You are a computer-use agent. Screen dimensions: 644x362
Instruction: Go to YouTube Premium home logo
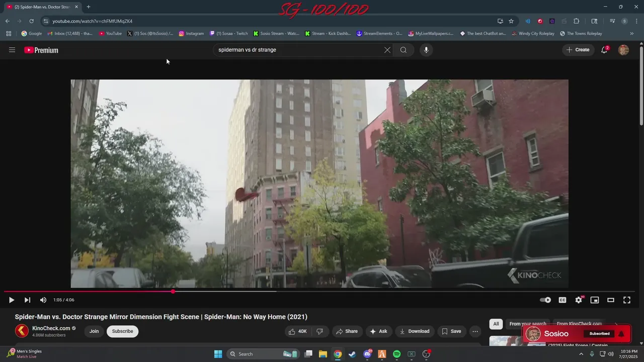click(x=41, y=50)
